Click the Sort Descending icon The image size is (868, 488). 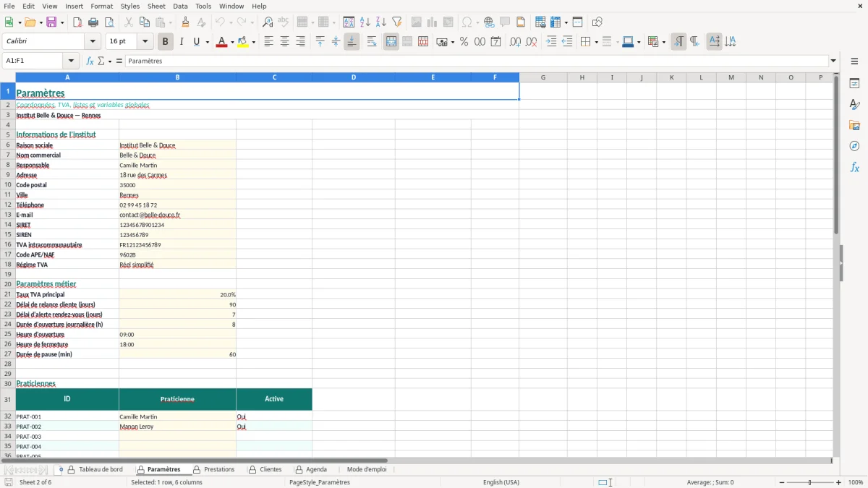[381, 22]
